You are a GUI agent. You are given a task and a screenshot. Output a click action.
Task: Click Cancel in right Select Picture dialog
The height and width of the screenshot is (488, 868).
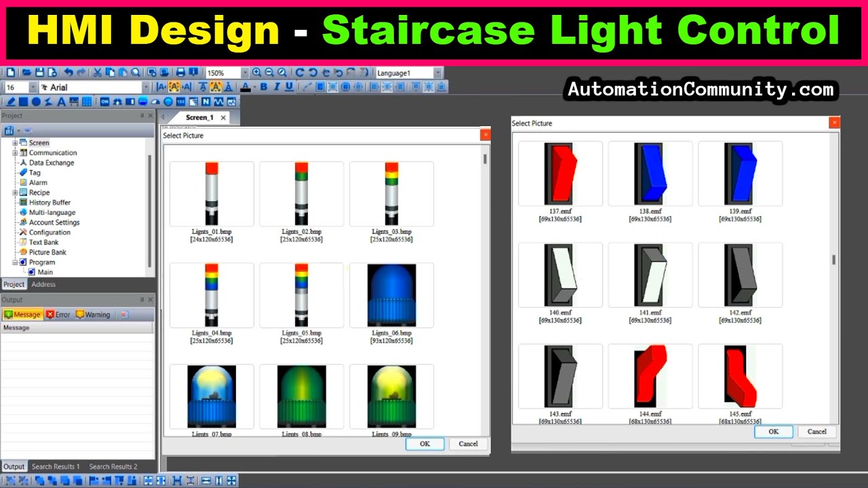click(817, 432)
